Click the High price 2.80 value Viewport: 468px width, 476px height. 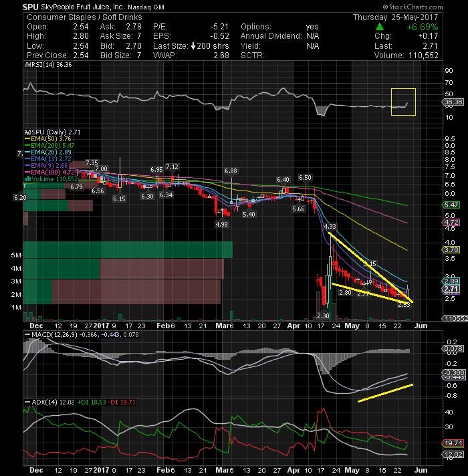point(81,36)
